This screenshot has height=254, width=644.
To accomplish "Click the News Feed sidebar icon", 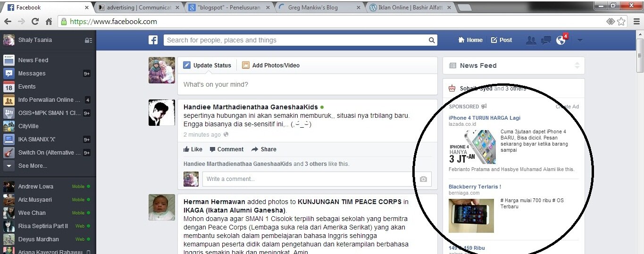I will click(x=9, y=60).
